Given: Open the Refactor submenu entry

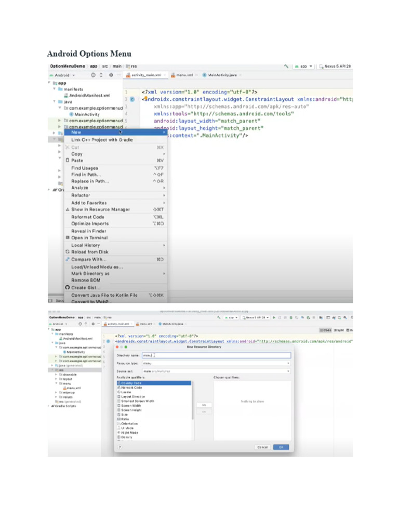Looking at the screenshot, I should pyautogui.click(x=116, y=195).
